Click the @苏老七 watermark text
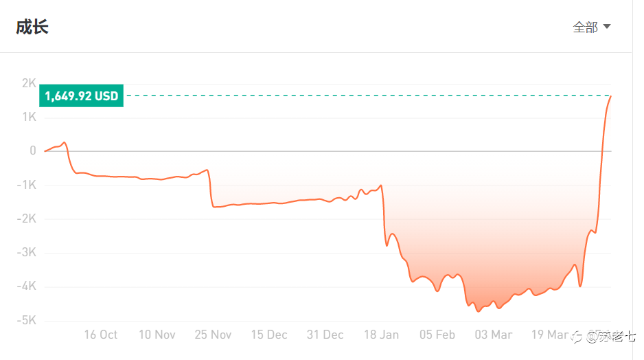644x360 pixels. (x=610, y=337)
